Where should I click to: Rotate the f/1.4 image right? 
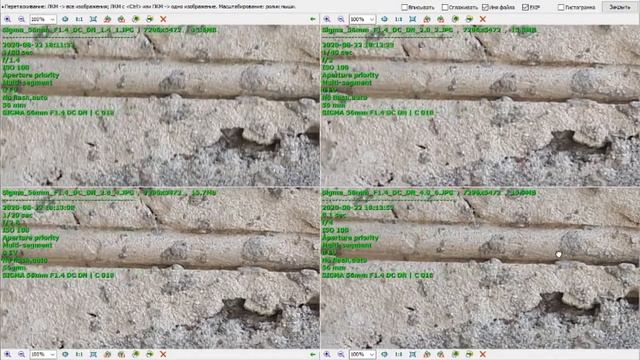point(121,19)
